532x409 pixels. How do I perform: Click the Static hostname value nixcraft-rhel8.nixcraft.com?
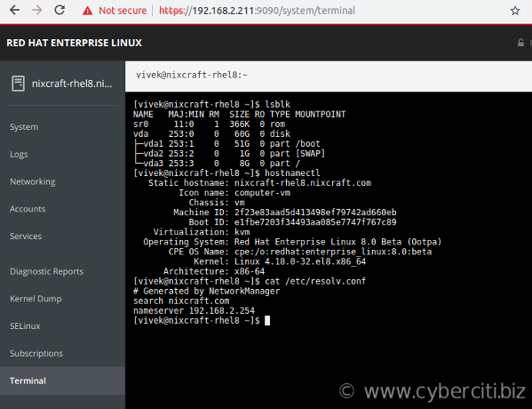[303, 183]
